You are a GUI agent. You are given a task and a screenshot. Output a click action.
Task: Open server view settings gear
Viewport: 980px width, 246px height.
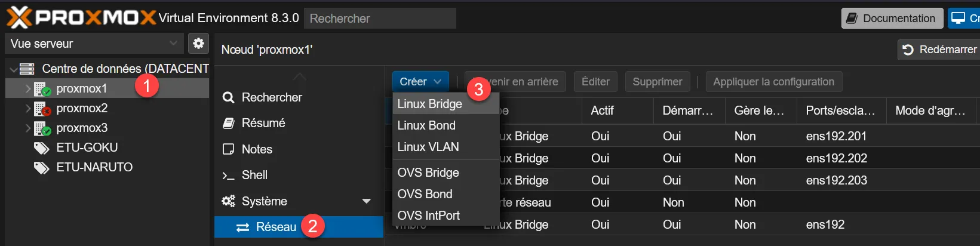(x=198, y=44)
